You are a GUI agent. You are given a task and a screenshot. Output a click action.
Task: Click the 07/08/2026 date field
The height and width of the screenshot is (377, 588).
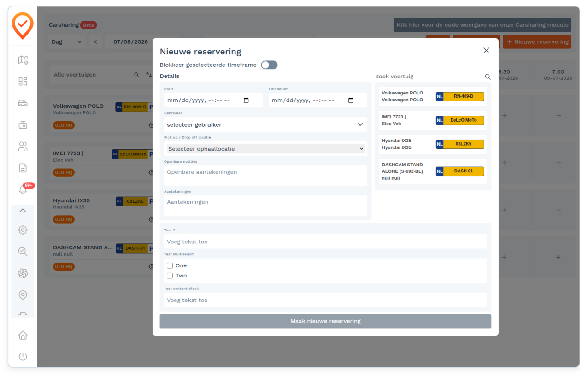pos(131,42)
